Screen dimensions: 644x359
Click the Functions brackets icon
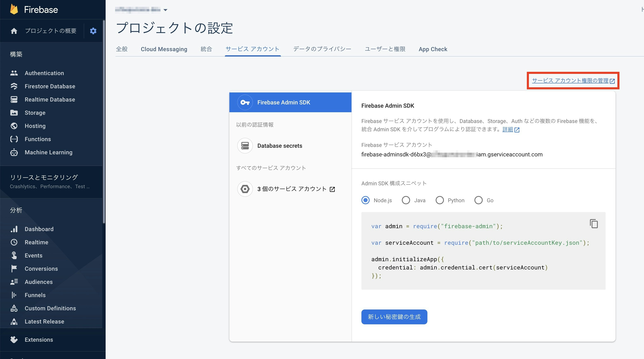point(14,139)
